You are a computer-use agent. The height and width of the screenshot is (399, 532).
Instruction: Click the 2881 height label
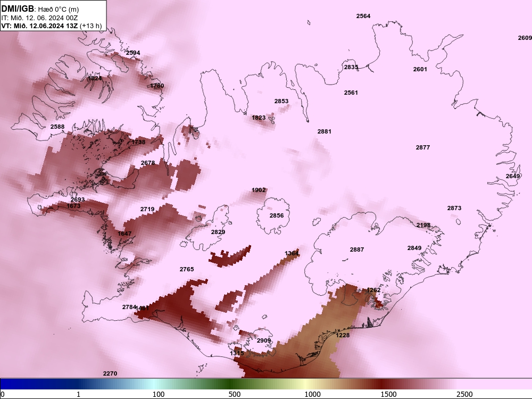[324, 131]
